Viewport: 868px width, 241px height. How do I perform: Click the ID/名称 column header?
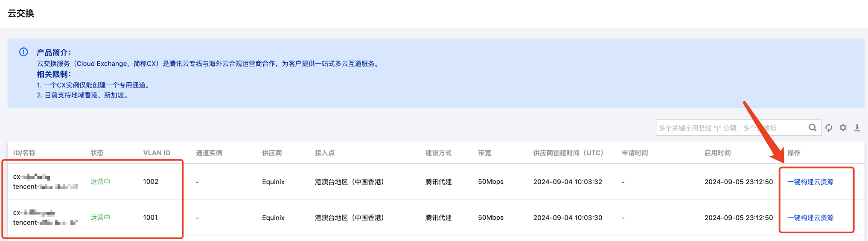[24, 153]
